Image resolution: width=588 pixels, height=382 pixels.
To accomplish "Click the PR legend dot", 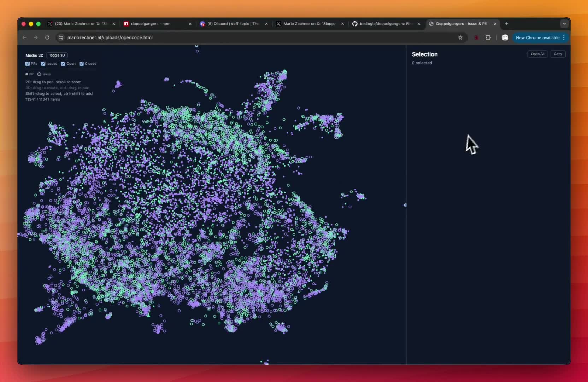I will point(27,74).
